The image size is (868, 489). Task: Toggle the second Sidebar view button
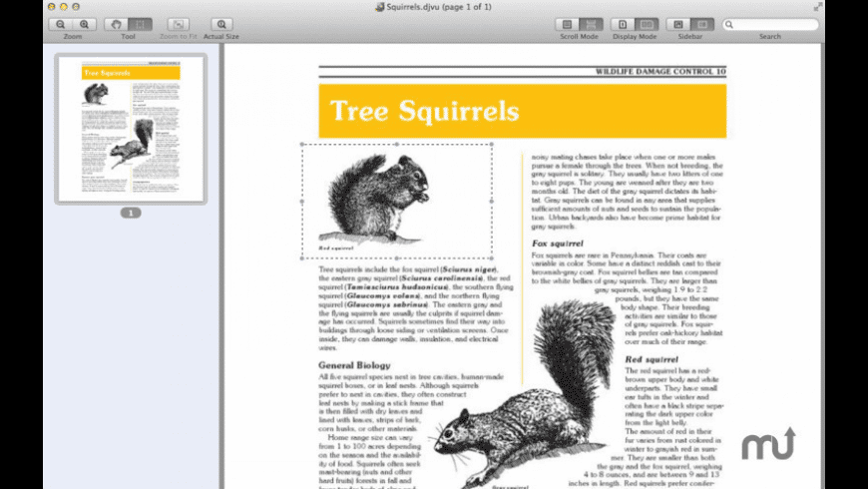pos(702,24)
